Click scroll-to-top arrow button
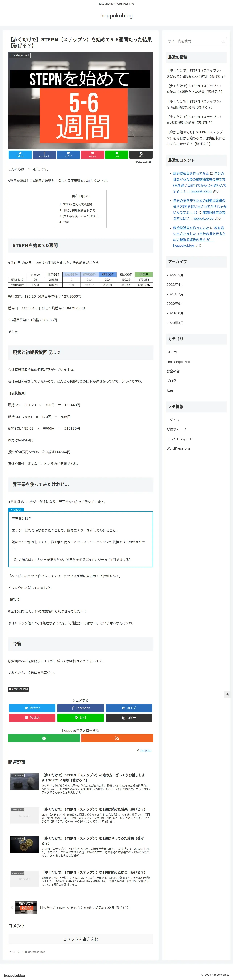This screenshot has height=980, width=233. tap(227, 694)
